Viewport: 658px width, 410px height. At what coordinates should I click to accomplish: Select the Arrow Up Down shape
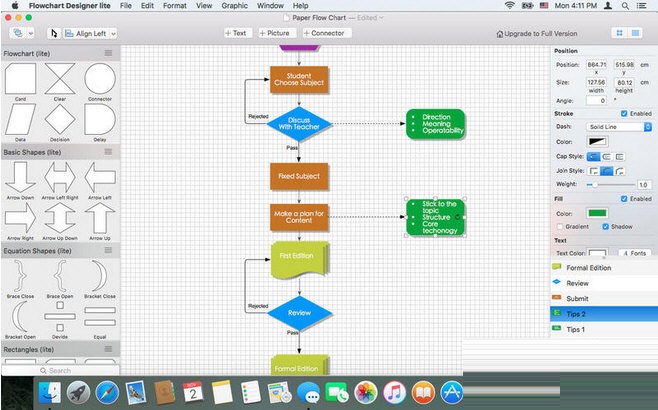(x=60, y=219)
